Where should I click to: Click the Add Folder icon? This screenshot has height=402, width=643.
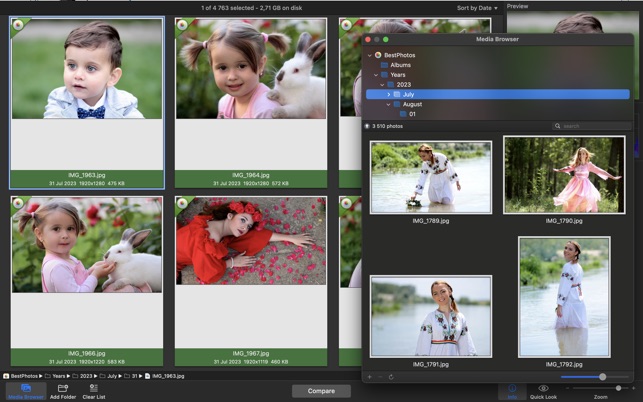[63, 388]
